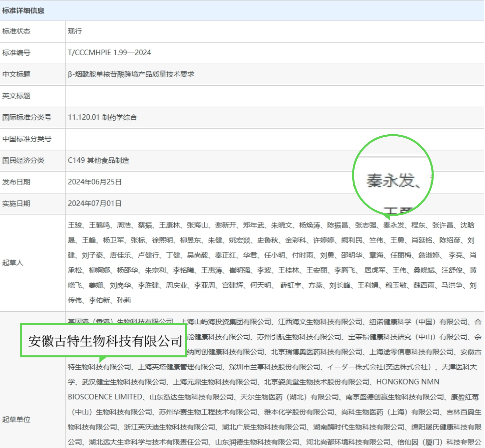The image size is (485, 448).
Task: Click the 起草人 row label
Action: (13, 263)
